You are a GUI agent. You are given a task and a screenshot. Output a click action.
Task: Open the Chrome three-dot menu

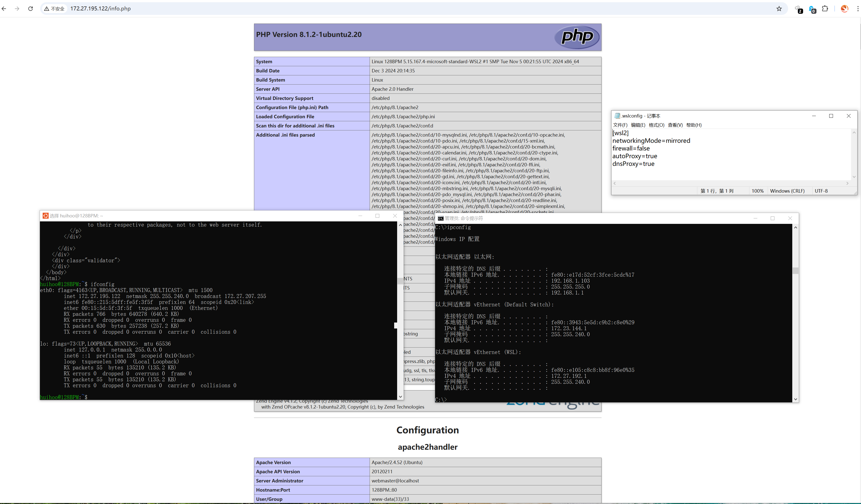[858, 8]
